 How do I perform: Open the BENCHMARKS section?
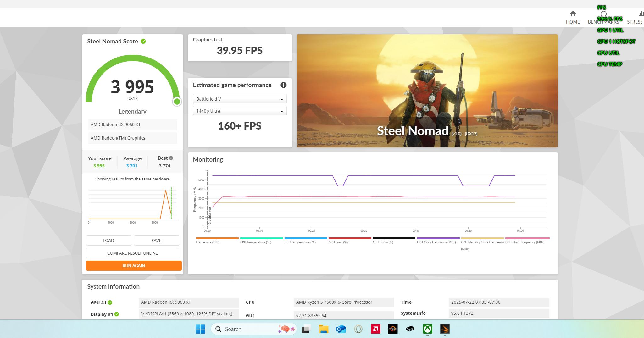(603, 18)
